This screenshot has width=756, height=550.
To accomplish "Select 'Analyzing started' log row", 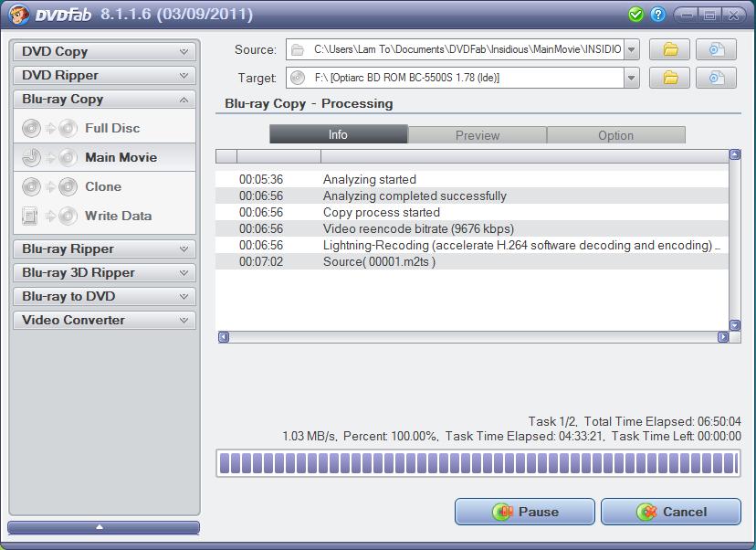I will click(x=472, y=179).
